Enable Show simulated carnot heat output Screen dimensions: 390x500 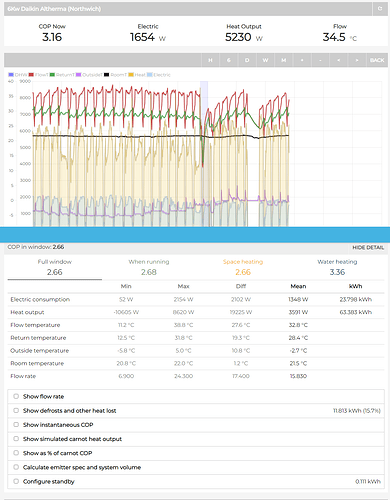(16, 439)
